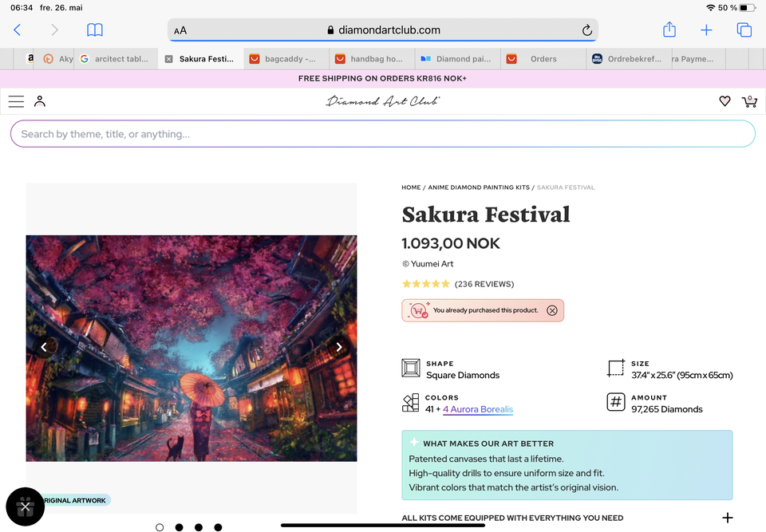Viewport: 766px width, 532px height.
Task: Select the second carousel dot
Action: 180,527
